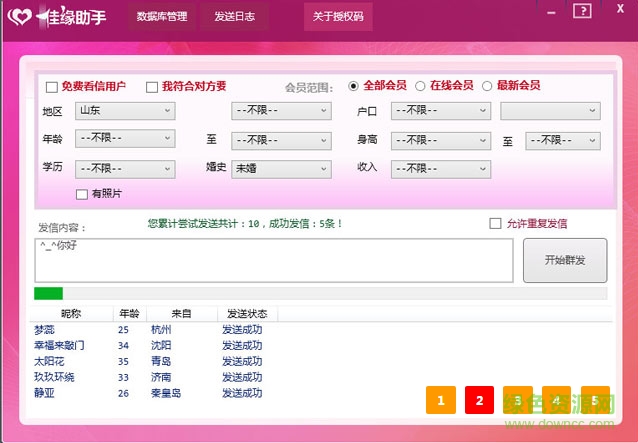
Task: Go to page 2 red button
Action: (x=479, y=400)
